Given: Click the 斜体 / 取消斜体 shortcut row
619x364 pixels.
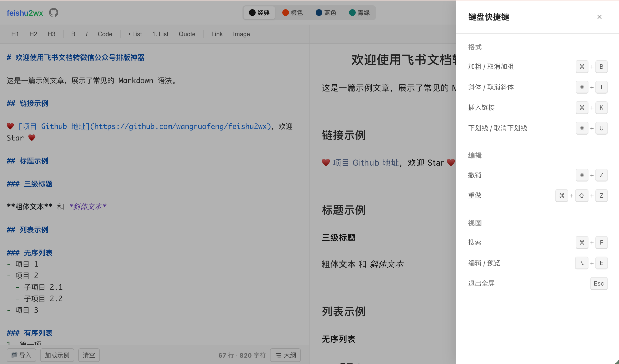Looking at the screenshot, I should point(538,87).
